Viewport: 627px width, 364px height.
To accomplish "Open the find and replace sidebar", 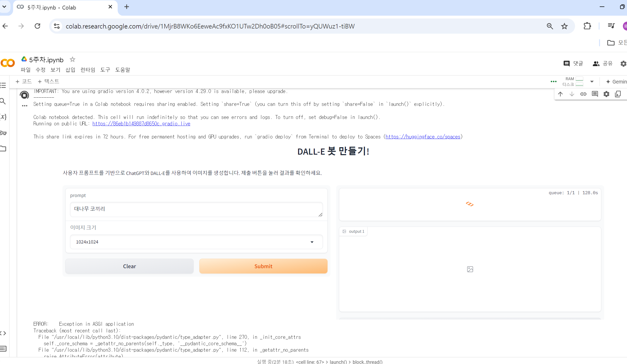I will point(3,101).
